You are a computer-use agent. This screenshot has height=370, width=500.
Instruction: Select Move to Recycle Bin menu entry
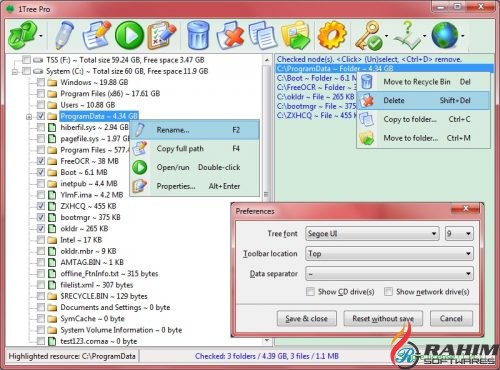click(423, 82)
